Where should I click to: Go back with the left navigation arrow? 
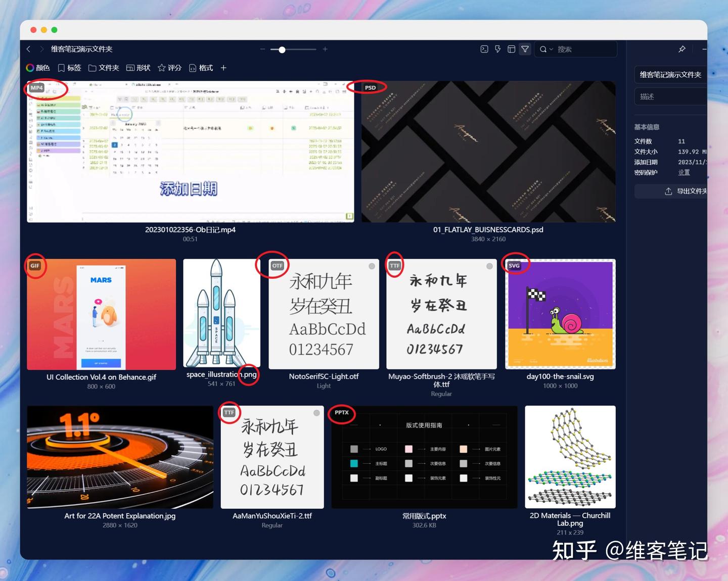pos(28,49)
